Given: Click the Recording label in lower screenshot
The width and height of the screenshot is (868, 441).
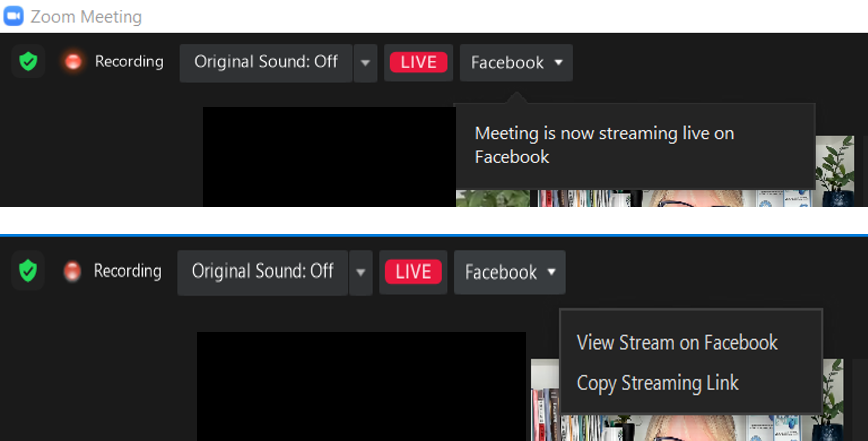Looking at the screenshot, I should (127, 271).
